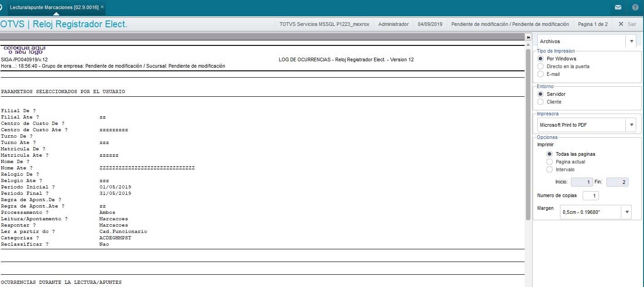Choose Servidor environment

tap(540, 94)
